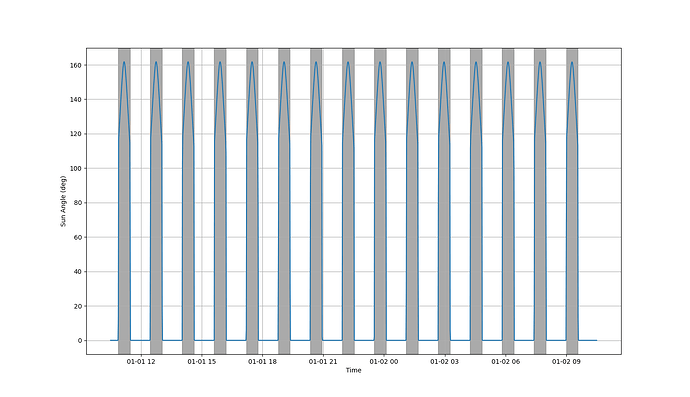Select the 01-02 03 tick label
690x397 pixels.
coord(444,362)
